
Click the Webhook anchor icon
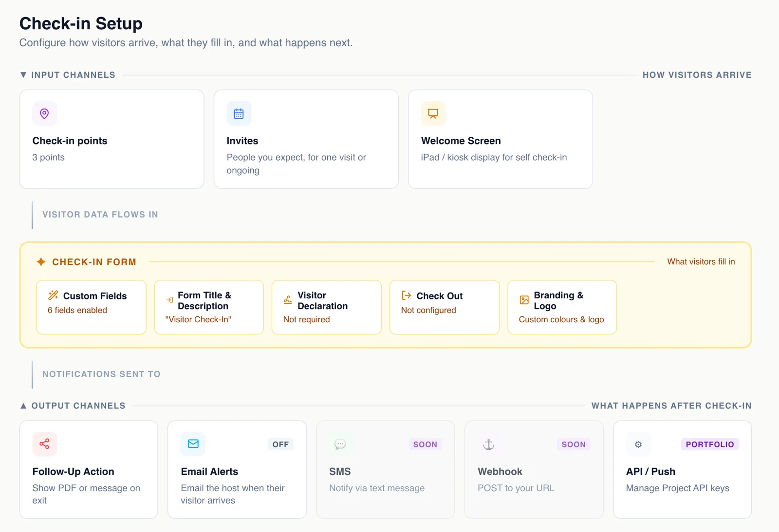pyautogui.click(x=488, y=444)
